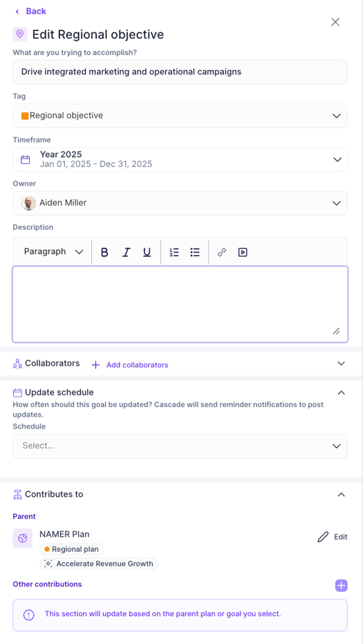Collapse the Update schedule section

341,392
